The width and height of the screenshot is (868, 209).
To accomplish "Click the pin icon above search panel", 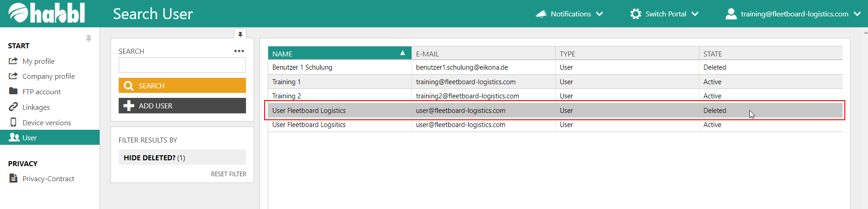I will (240, 34).
